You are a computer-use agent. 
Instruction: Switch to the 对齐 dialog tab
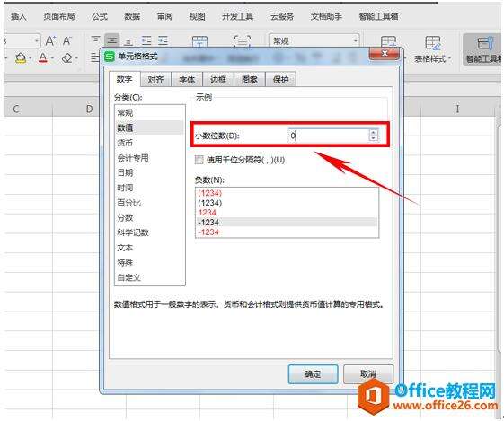pyautogui.click(x=155, y=80)
